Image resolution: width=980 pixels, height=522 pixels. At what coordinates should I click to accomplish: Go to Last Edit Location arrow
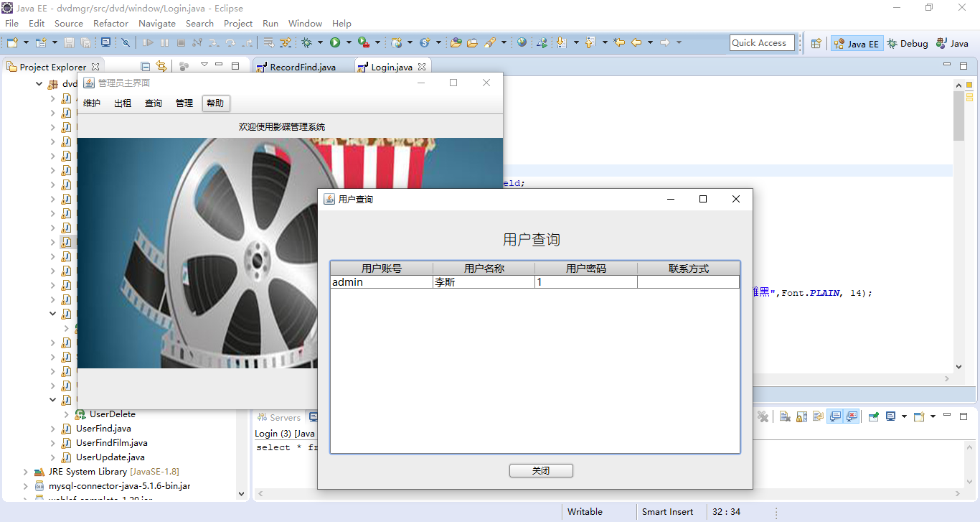[x=619, y=43]
